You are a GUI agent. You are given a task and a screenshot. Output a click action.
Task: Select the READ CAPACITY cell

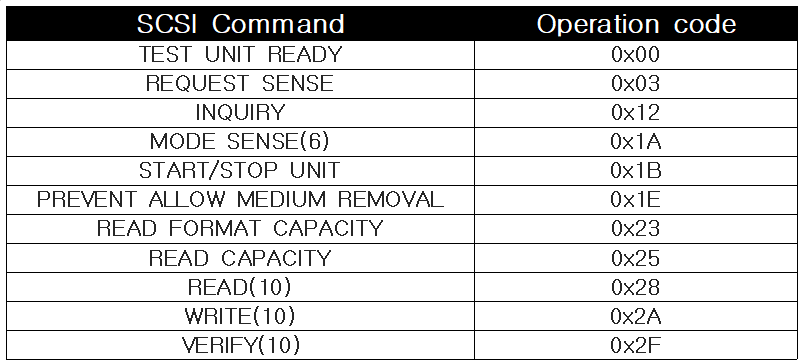[240, 258]
